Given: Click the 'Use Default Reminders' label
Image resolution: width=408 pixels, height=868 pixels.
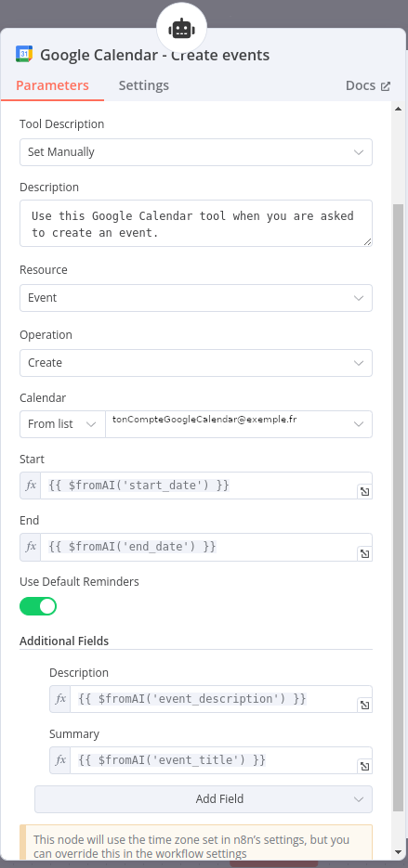Looking at the screenshot, I should (x=79, y=582).
